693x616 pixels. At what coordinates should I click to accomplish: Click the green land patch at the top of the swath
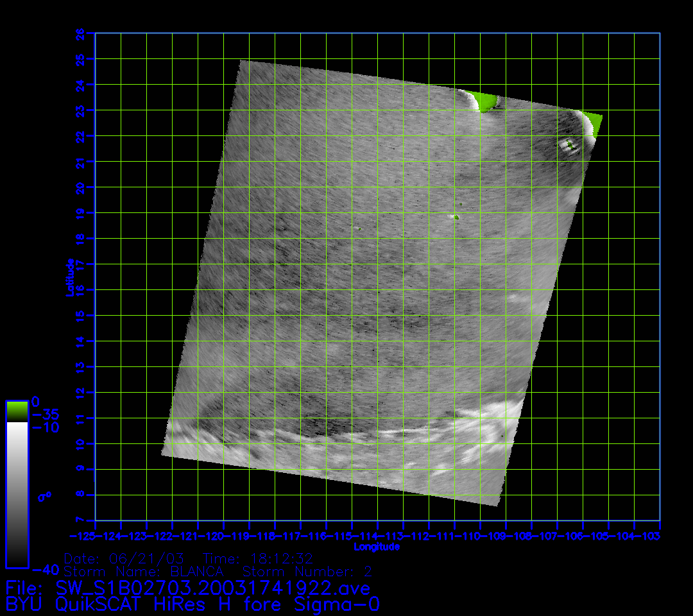coord(486,101)
